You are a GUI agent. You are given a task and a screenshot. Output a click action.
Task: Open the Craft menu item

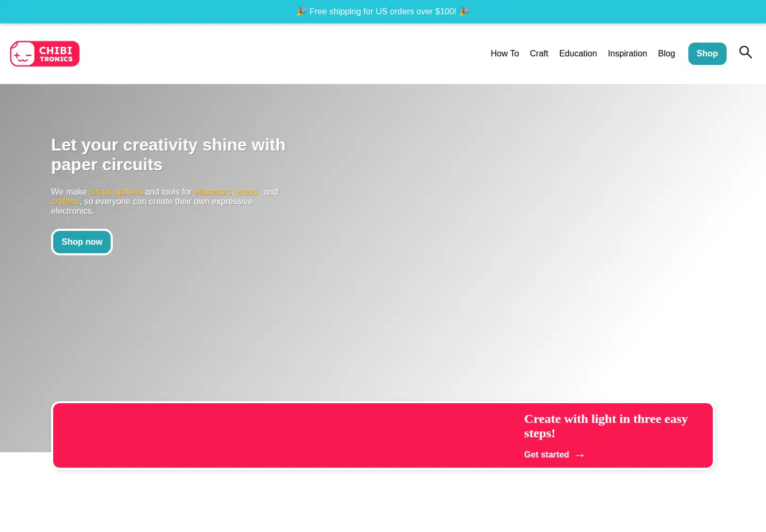(x=539, y=54)
